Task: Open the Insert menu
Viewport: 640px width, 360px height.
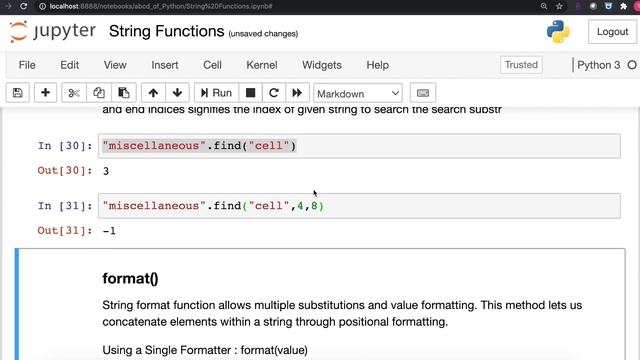Action: click(x=165, y=65)
